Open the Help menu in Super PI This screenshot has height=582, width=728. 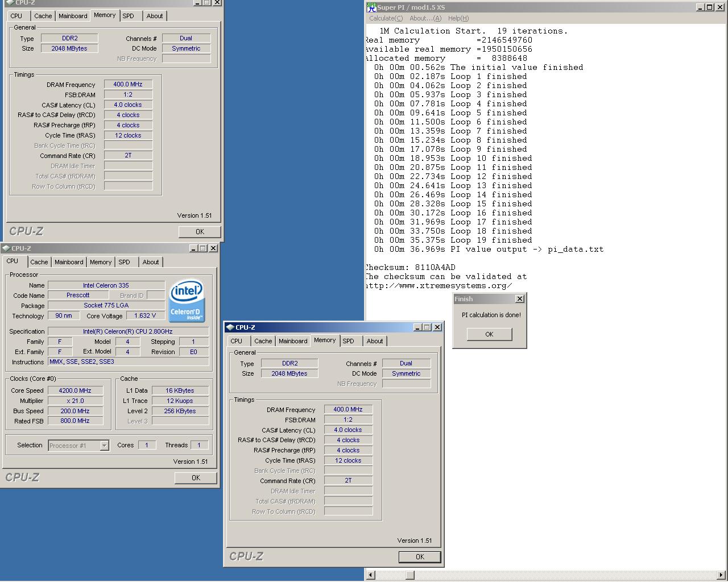pyautogui.click(x=458, y=18)
